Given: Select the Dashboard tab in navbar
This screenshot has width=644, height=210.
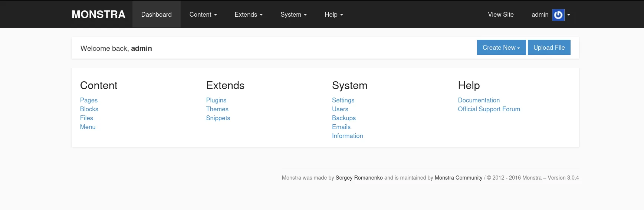Looking at the screenshot, I should [x=157, y=14].
